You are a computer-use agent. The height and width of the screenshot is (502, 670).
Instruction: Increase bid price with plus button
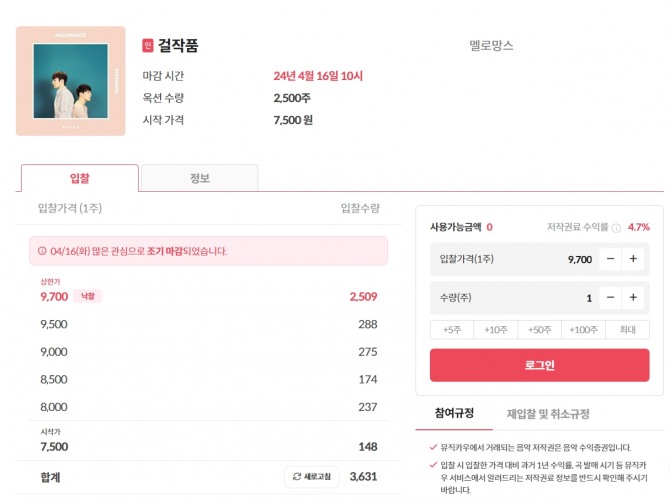click(634, 259)
